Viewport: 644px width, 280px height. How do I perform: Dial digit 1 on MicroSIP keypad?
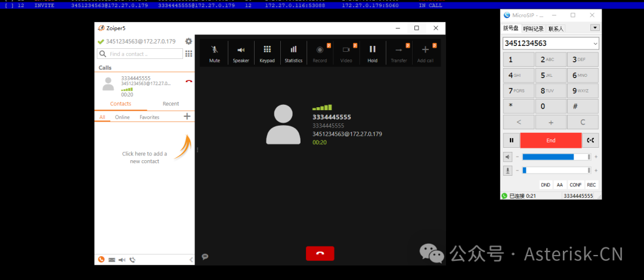tap(519, 60)
